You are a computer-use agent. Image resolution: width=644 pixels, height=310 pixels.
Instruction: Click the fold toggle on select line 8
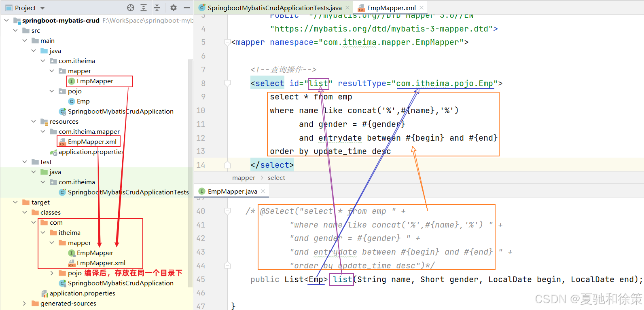point(228,83)
